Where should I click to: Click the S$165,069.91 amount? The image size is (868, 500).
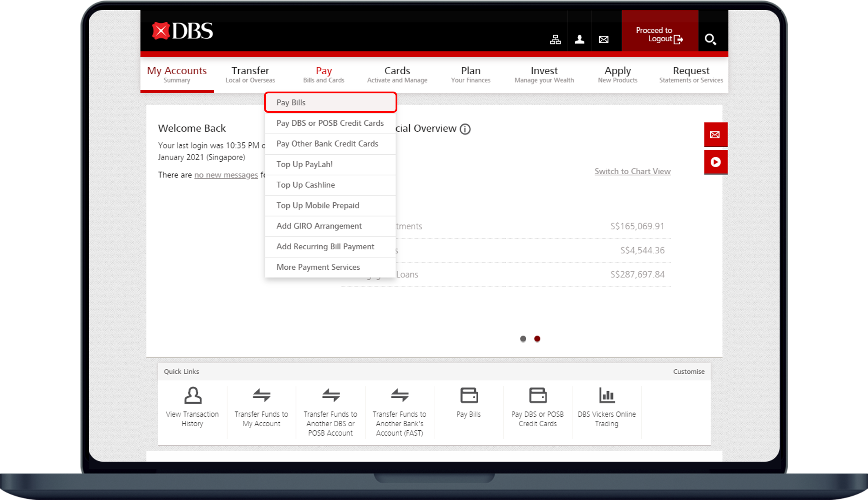[637, 226]
